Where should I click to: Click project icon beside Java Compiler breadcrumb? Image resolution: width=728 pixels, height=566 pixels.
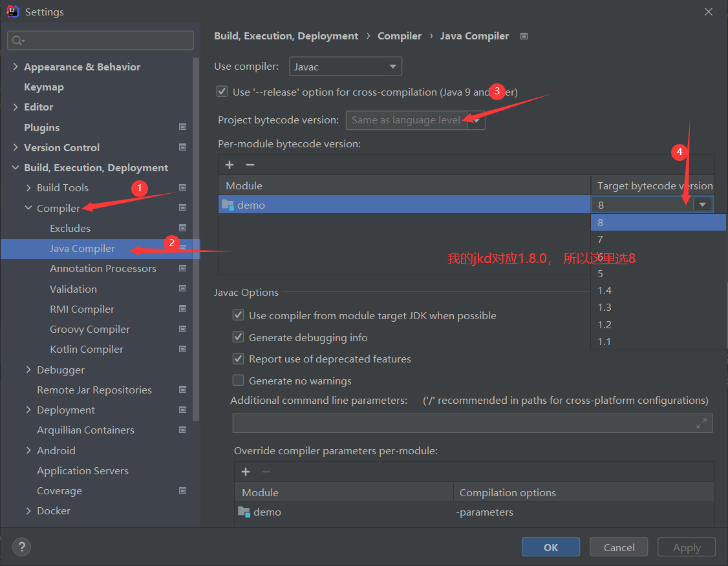(524, 36)
